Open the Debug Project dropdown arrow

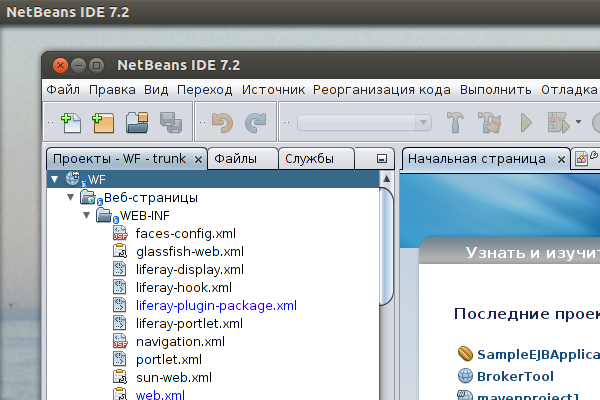(x=578, y=122)
